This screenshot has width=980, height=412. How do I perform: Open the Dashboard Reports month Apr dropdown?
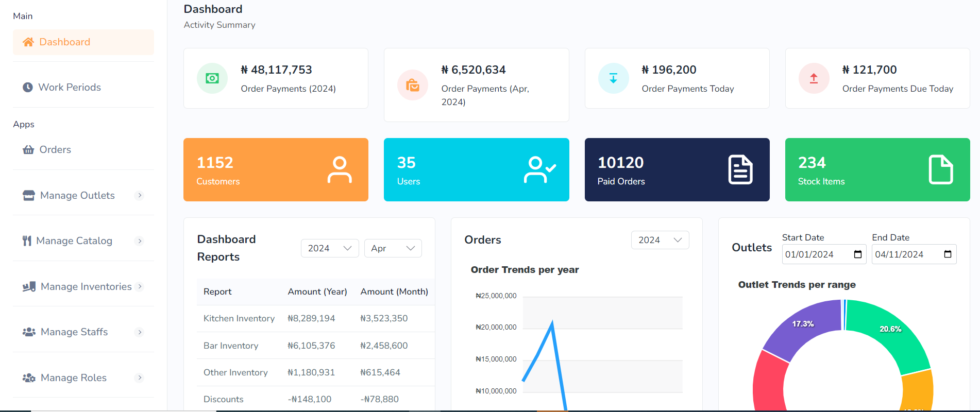tap(393, 248)
